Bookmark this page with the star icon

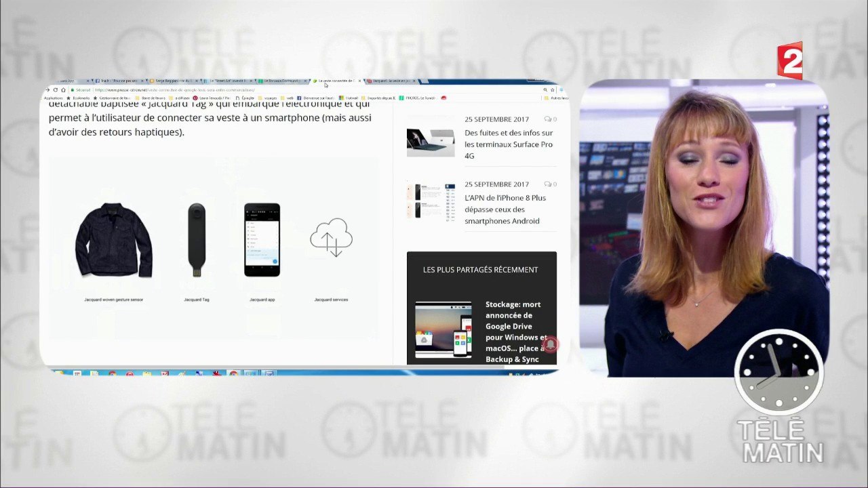(x=552, y=89)
